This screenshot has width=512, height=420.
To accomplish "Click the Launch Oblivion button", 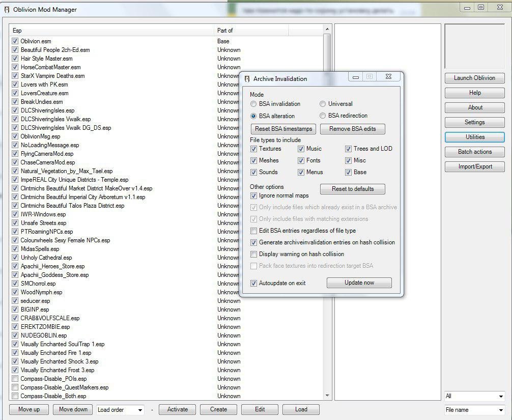I will tap(474, 78).
